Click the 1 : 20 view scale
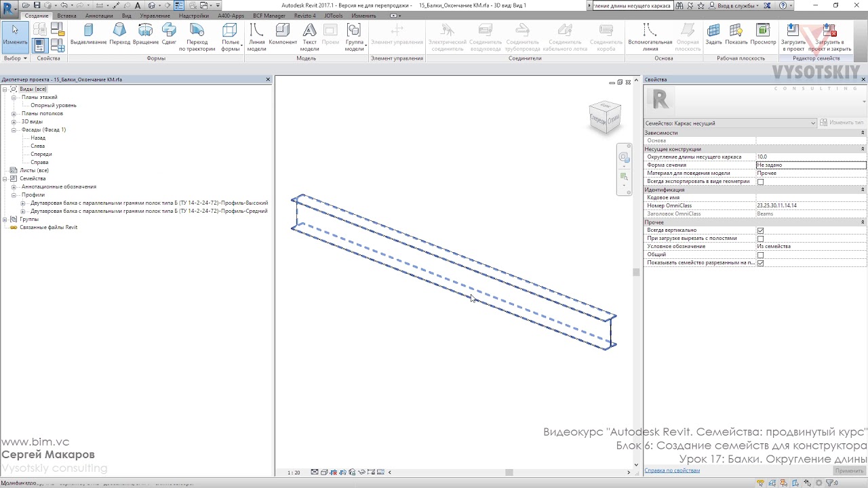868x488 pixels. coord(294,472)
